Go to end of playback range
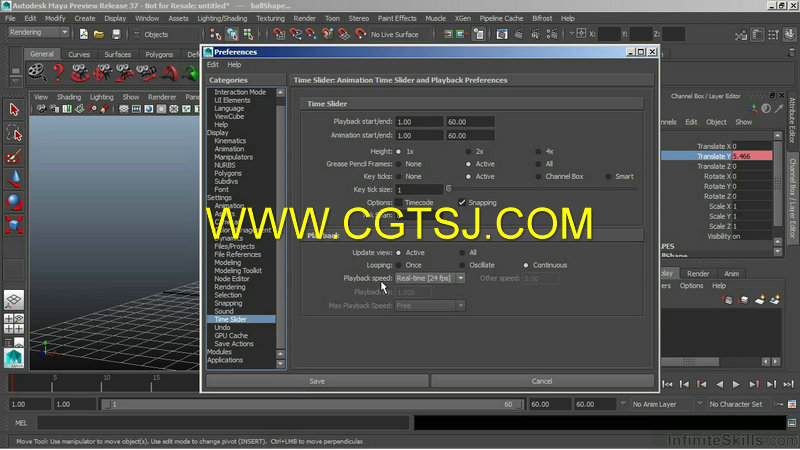 [x=788, y=384]
